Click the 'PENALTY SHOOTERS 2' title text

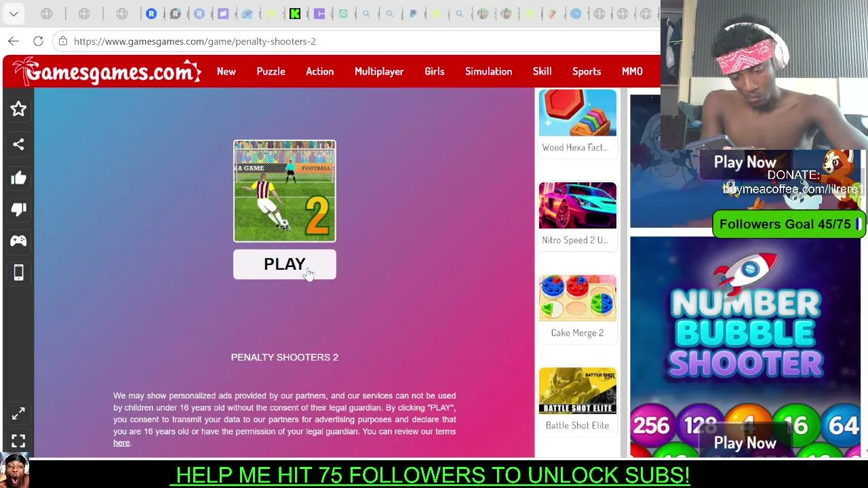click(285, 357)
